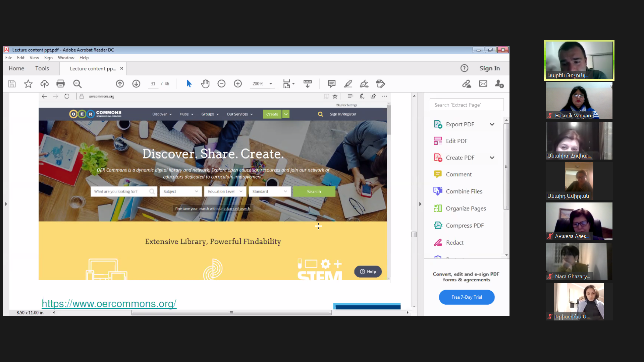Go to next page arrow
Image resolution: width=644 pixels, height=362 pixels.
click(x=136, y=84)
